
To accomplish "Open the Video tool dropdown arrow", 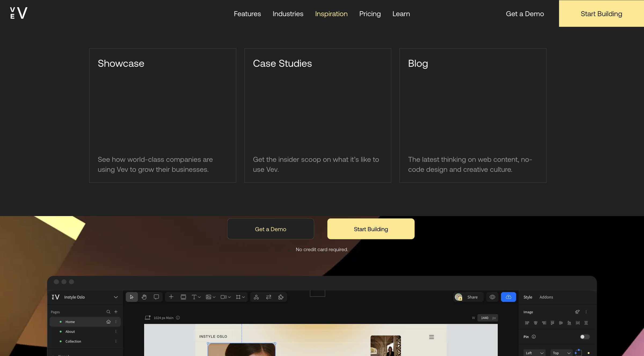I will pos(229,297).
